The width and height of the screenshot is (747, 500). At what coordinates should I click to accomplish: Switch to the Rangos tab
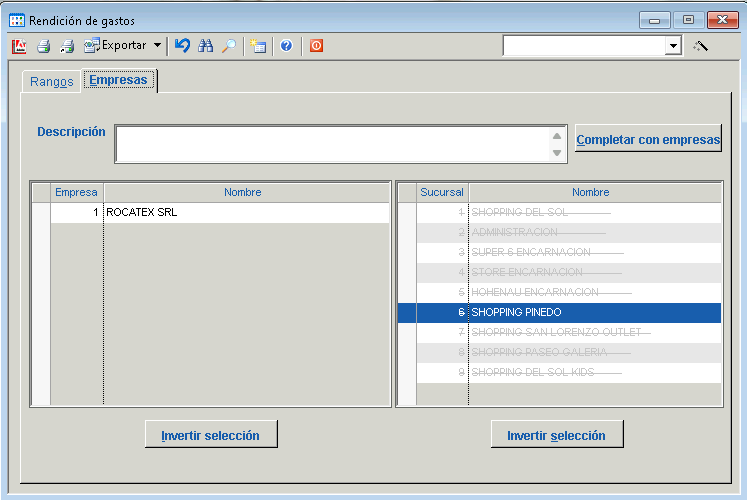(52, 82)
